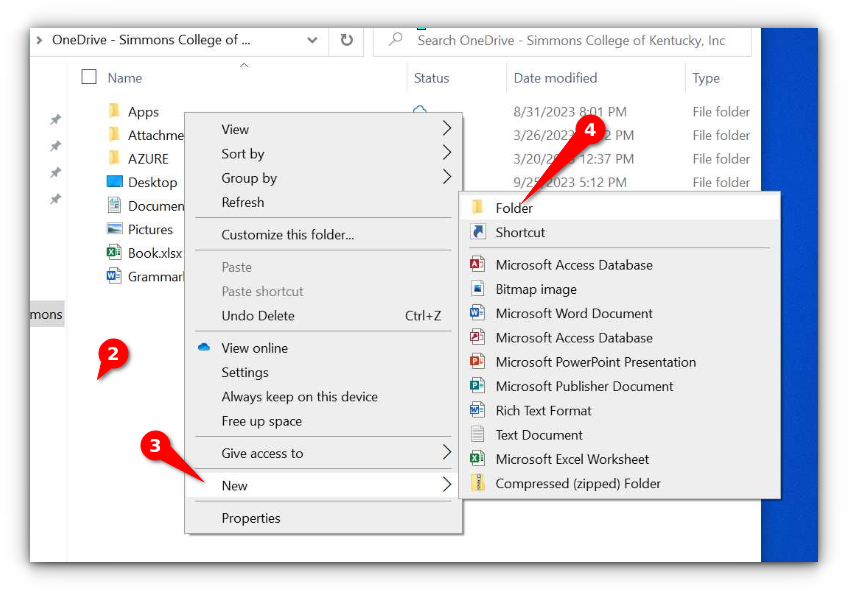848x594 pixels.
Task: Expand the Give access to submenu arrow
Action: tap(447, 453)
